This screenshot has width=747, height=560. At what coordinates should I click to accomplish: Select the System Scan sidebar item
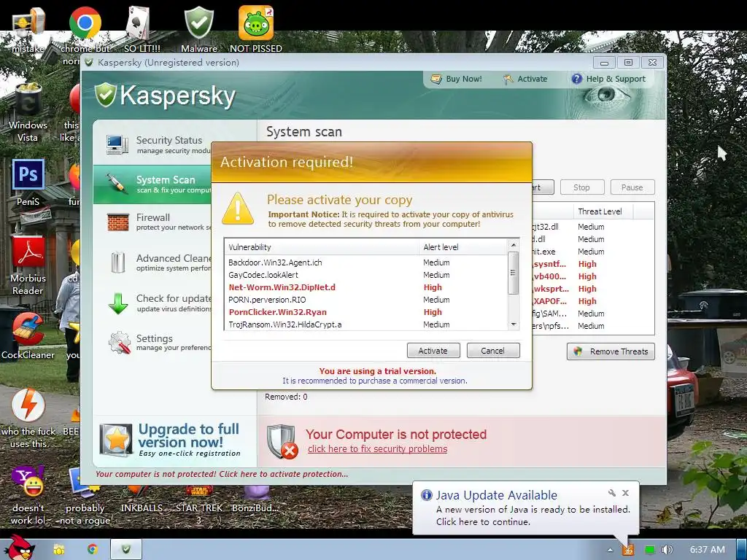(x=152, y=184)
